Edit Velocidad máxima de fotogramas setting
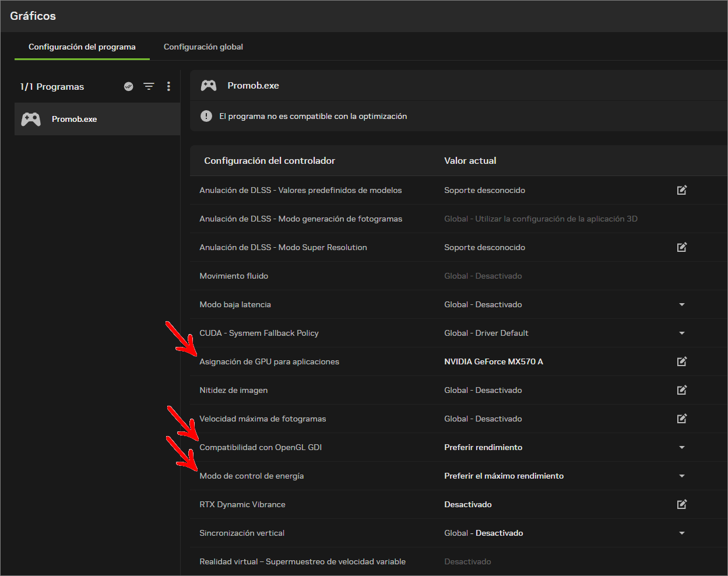 pyautogui.click(x=682, y=419)
